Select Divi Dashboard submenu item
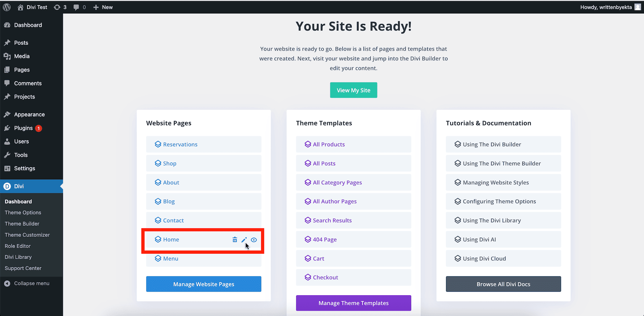Image resolution: width=644 pixels, height=316 pixels. coord(18,201)
